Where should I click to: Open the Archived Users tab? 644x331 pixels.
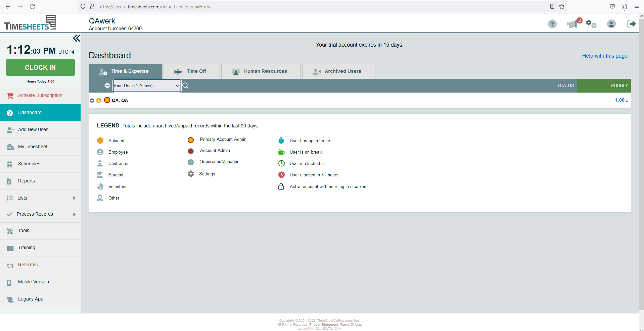click(338, 71)
